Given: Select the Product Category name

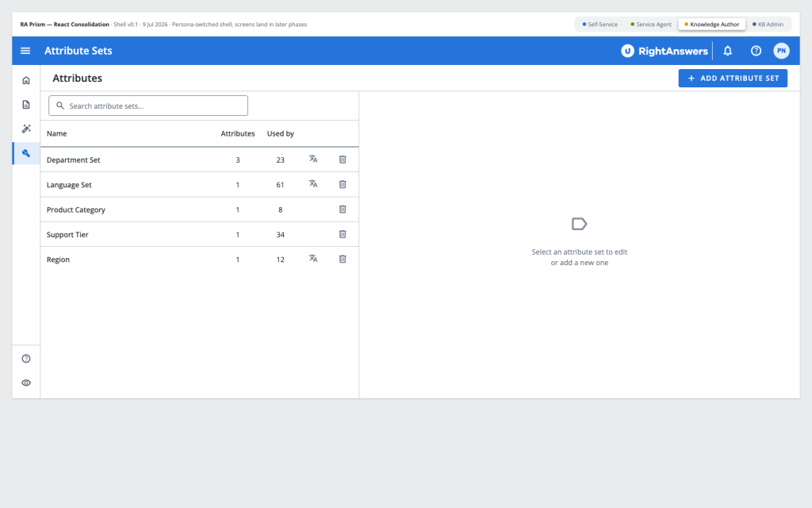Looking at the screenshot, I should pos(75,210).
